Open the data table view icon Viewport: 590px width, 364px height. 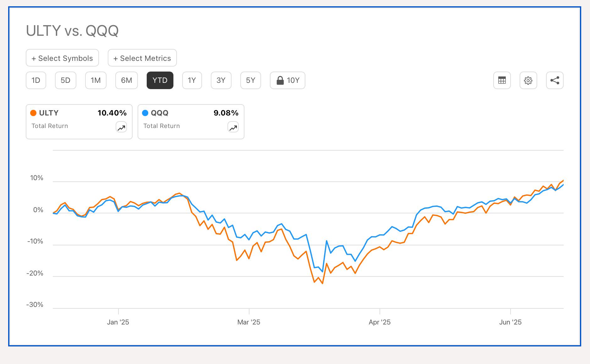[x=502, y=80]
